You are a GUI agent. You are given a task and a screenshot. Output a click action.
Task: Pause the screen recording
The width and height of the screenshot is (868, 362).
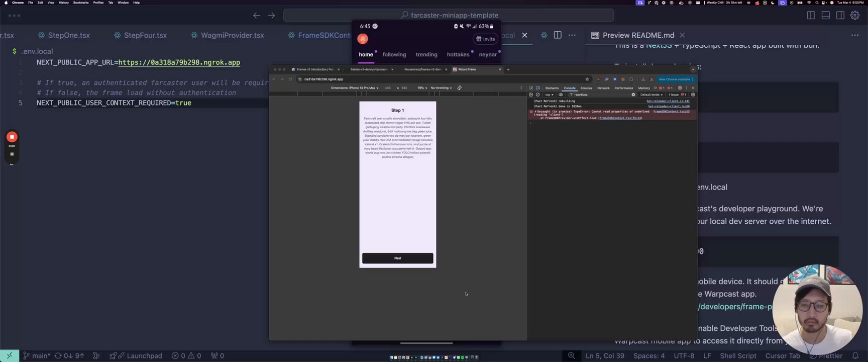pos(12,154)
